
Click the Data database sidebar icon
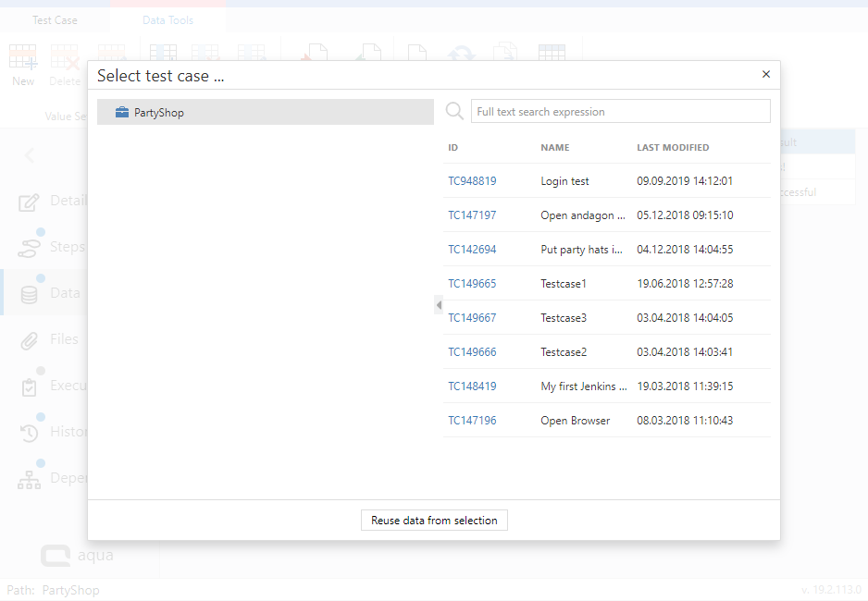[x=30, y=294]
